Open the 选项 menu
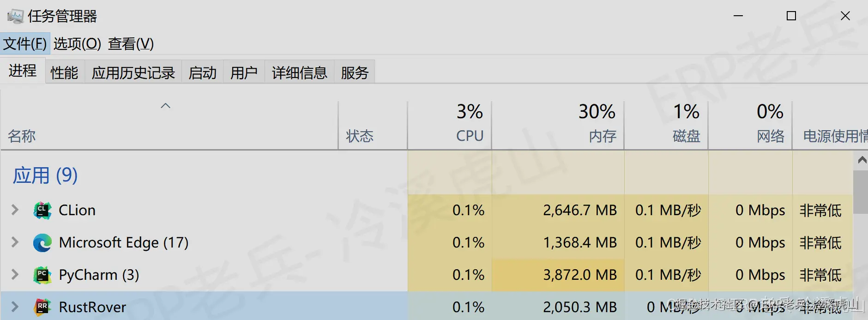This screenshot has height=320, width=868. pos(77,44)
